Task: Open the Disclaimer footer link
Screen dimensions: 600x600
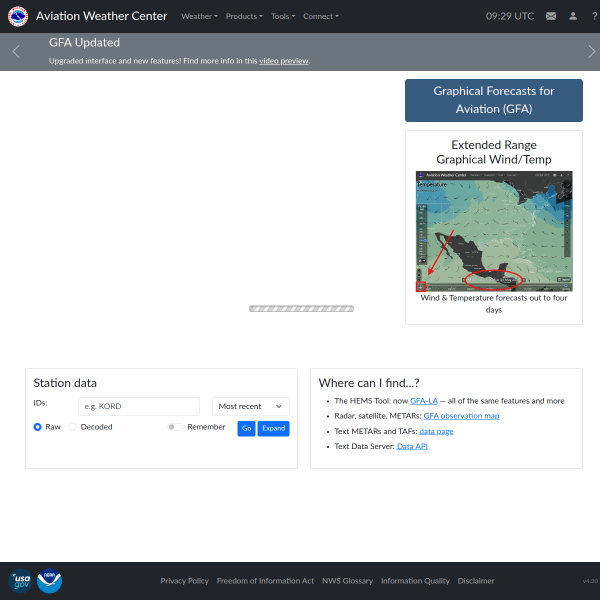Action: tap(476, 581)
